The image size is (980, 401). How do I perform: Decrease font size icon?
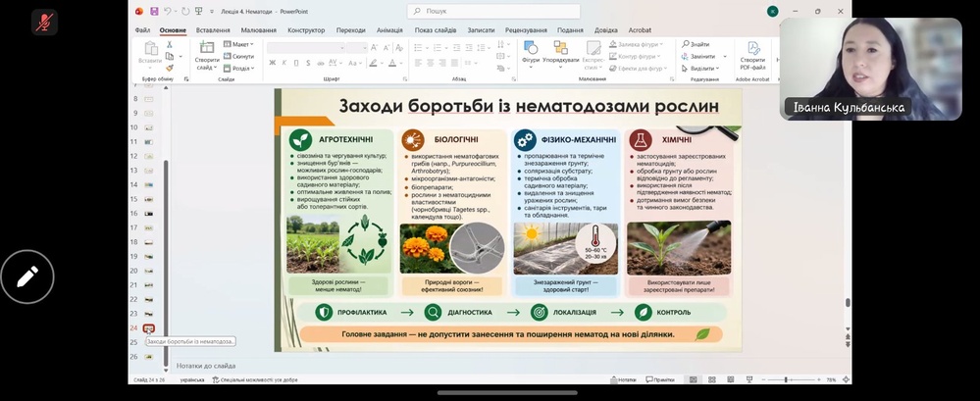pyautogui.click(x=386, y=47)
